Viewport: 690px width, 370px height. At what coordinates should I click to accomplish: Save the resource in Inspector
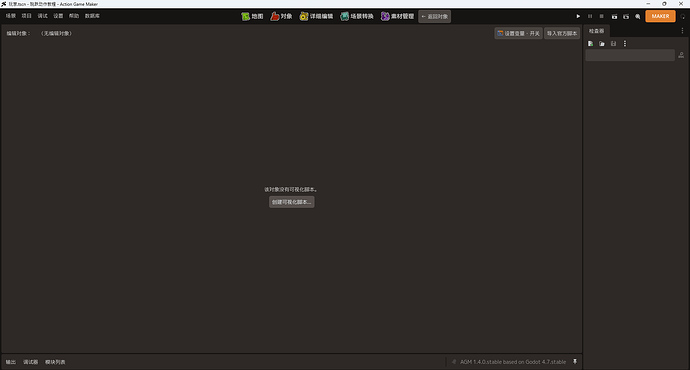613,44
